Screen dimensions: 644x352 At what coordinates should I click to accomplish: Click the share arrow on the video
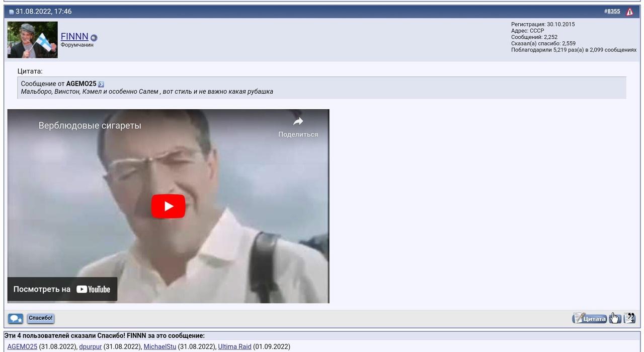click(x=298, y=121)
